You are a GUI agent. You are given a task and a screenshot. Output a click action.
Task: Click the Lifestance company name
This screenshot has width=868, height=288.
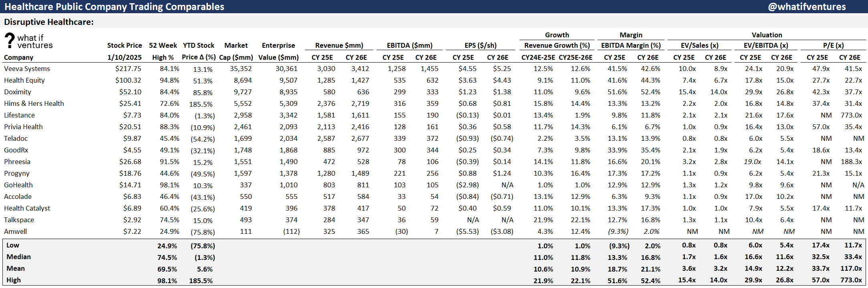click(20, 115)
